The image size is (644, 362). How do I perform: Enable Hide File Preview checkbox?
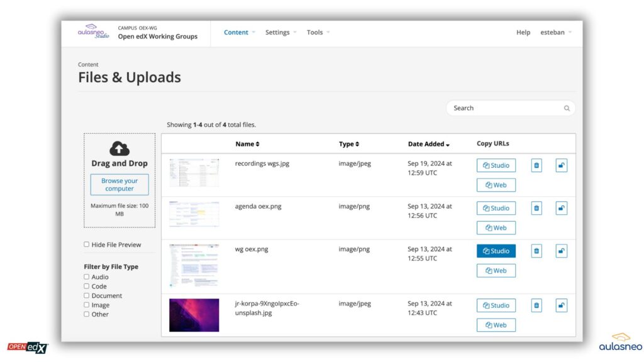(x=87, y=244)
